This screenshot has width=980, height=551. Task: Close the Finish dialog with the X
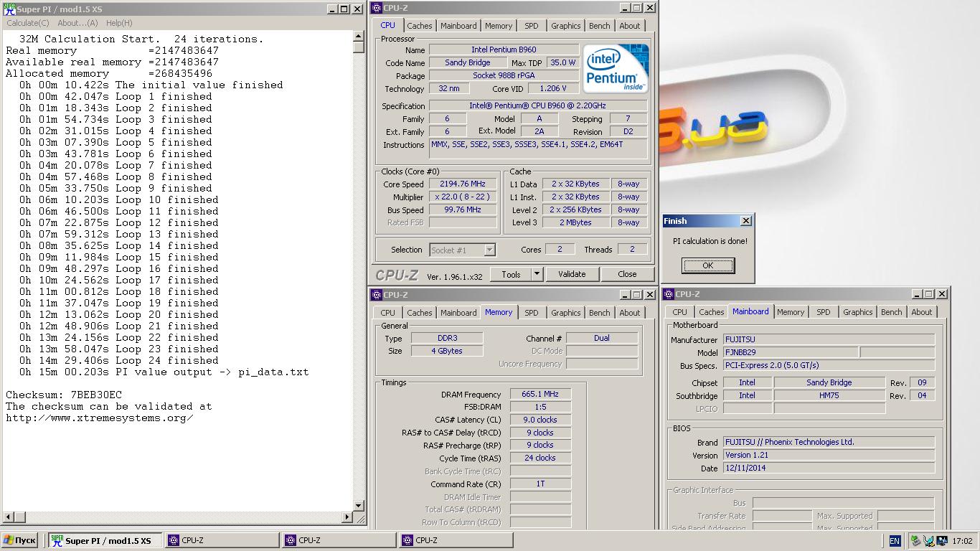pos(746,221)
